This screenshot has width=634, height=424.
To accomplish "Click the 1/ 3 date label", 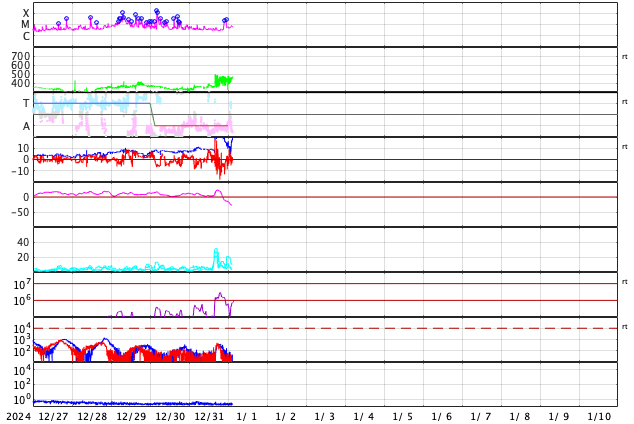I will pyautogui.click(x=325, y=417).
